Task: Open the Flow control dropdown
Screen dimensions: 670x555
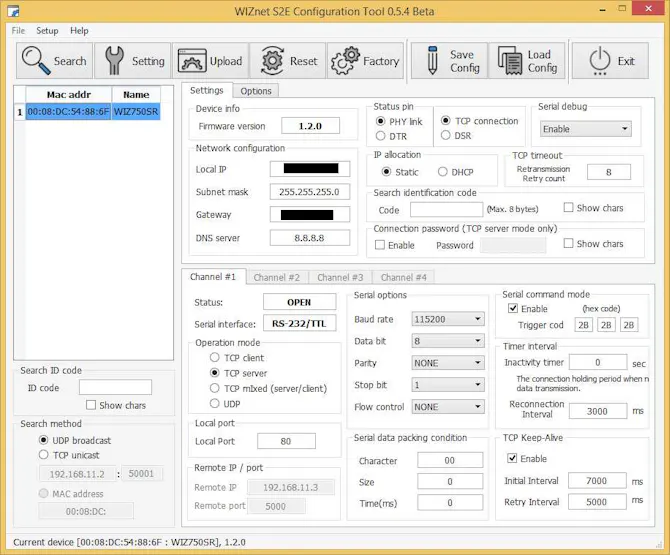Action: 448,407
